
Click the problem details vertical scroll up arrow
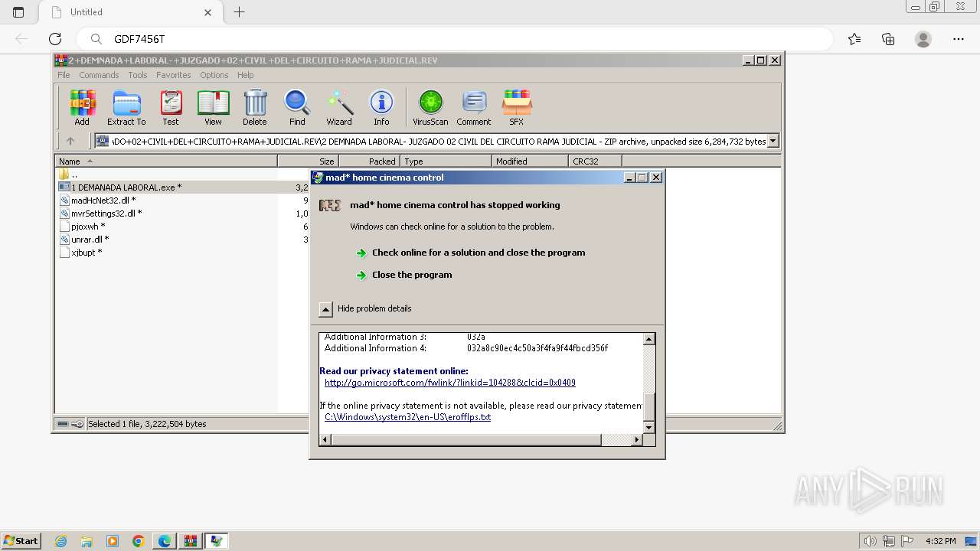(648, 339)
